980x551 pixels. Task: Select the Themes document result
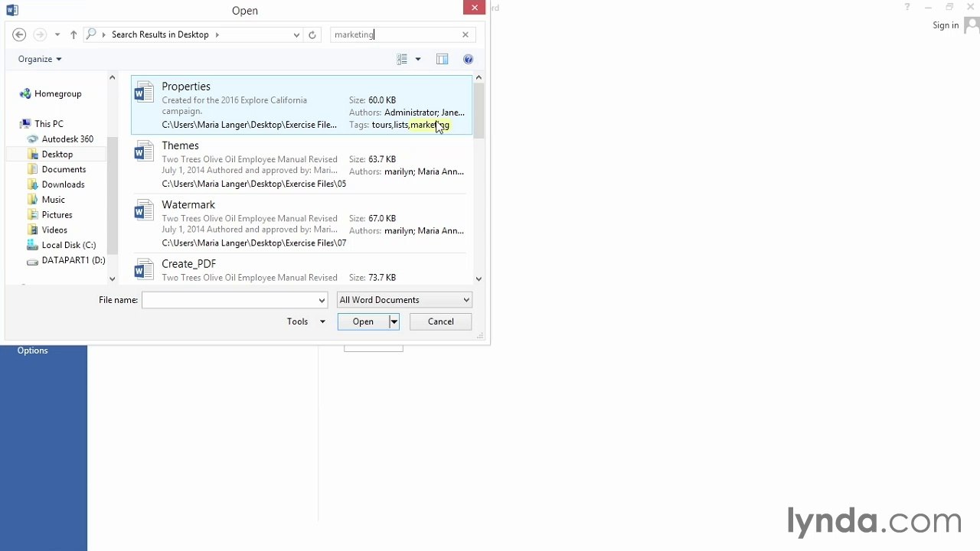click(x=301, y=164)
